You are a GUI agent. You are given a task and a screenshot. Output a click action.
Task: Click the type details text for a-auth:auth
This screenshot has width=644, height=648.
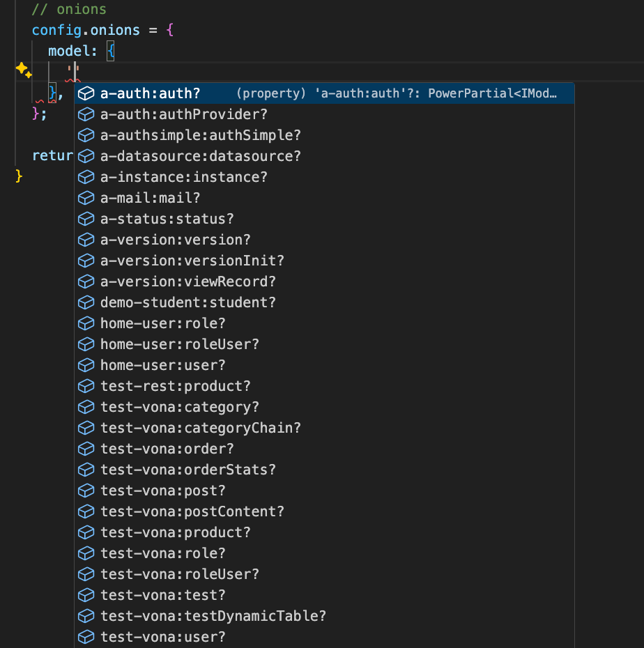(397, 93)
